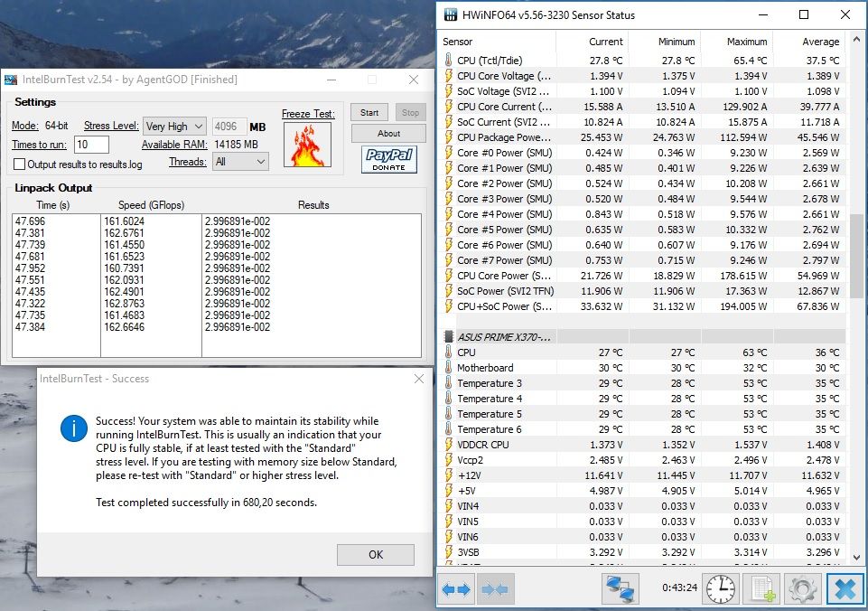Open the Stress Level dropdown
The width and height of the screenshot is (868, 611).
click(174, 127)
